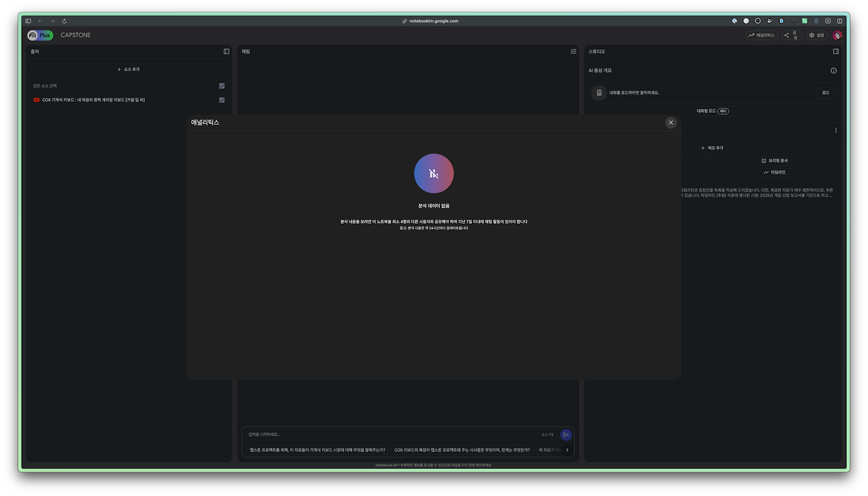Open the notes three-dot menu
Viewport: 868px width, 496px height.
coord(836,130)
